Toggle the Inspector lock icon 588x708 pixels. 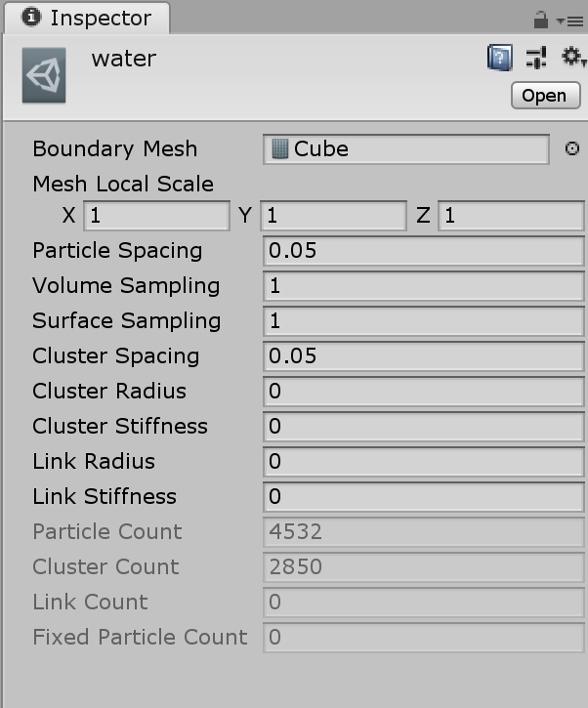click(540, 20)
